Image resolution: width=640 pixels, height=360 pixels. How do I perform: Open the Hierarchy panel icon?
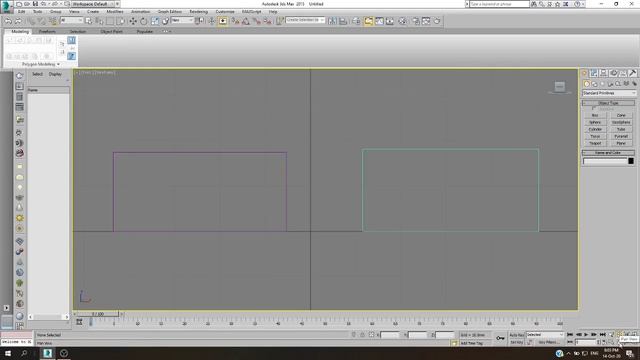tap(604, 73)
